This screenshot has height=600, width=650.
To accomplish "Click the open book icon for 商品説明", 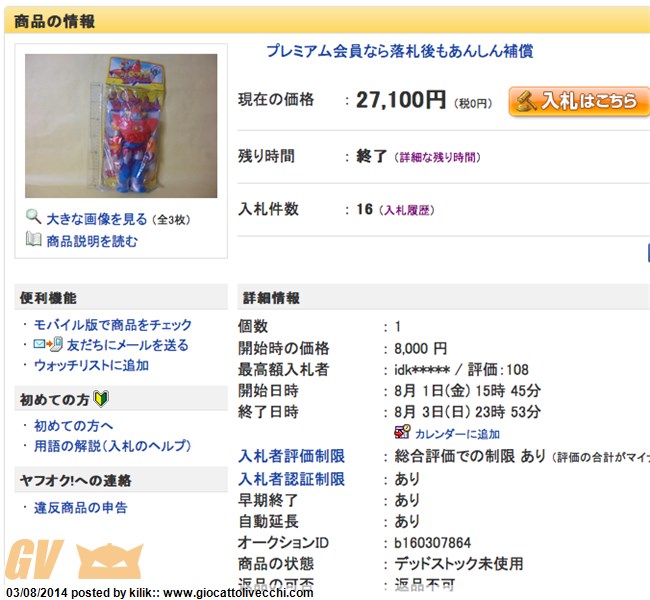I will point(34,239).
